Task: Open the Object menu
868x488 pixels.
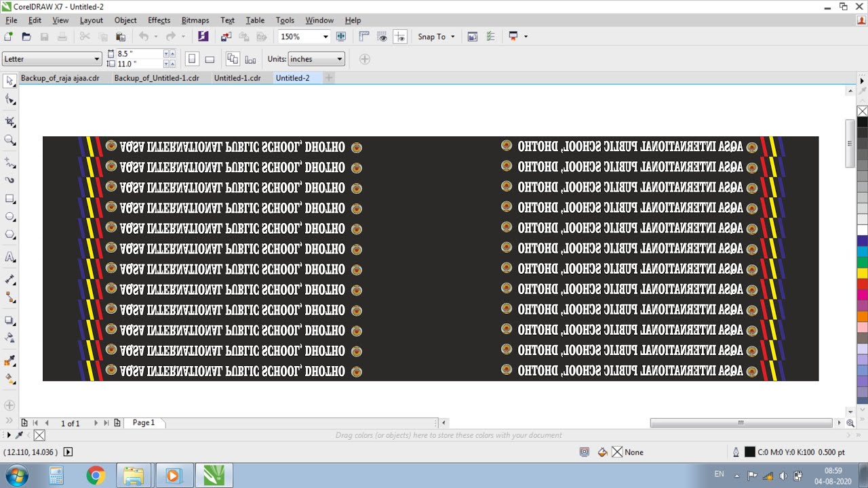Action: pyautogui.click(x=125, y=20)
